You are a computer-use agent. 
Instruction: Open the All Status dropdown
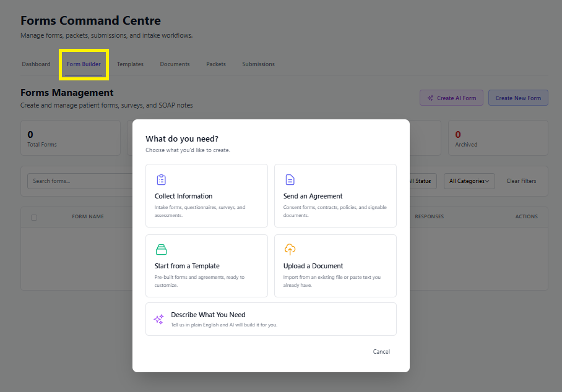pyautogui.click(x=423, y=181)
